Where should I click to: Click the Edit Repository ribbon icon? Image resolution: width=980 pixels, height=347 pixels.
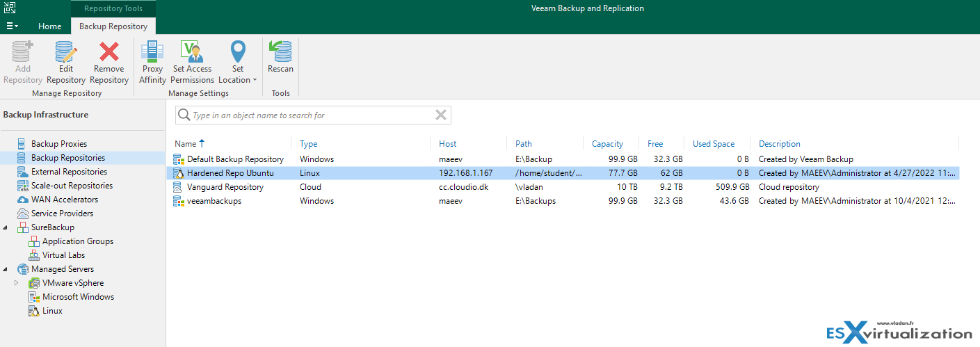[x=66, y=52]
